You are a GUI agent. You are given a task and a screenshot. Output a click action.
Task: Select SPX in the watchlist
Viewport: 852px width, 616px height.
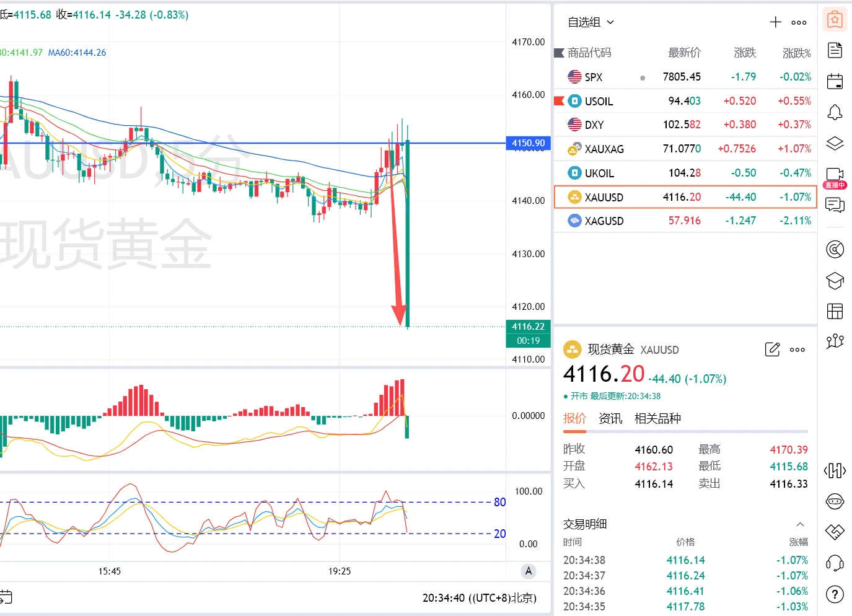[685, 77]
